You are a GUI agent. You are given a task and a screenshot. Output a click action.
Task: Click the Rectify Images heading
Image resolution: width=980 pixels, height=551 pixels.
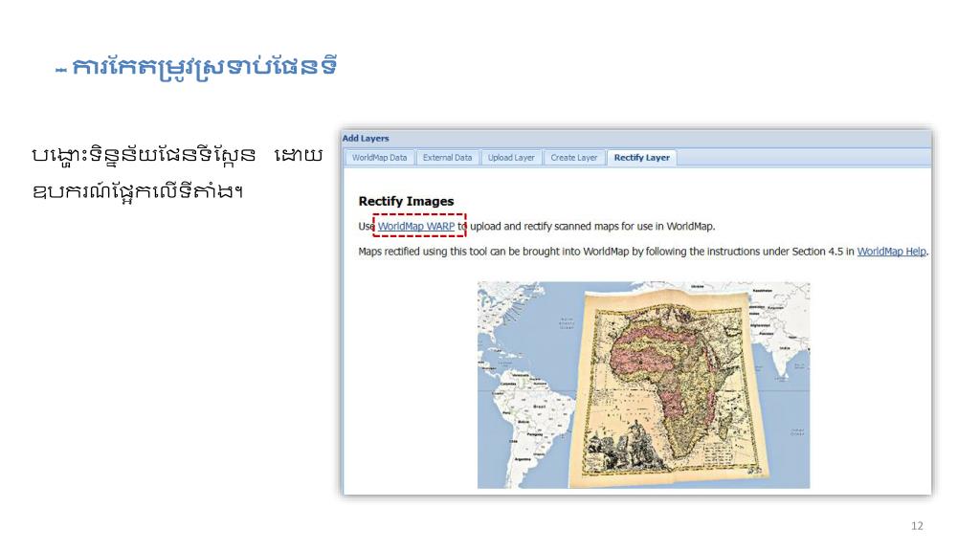406,201
